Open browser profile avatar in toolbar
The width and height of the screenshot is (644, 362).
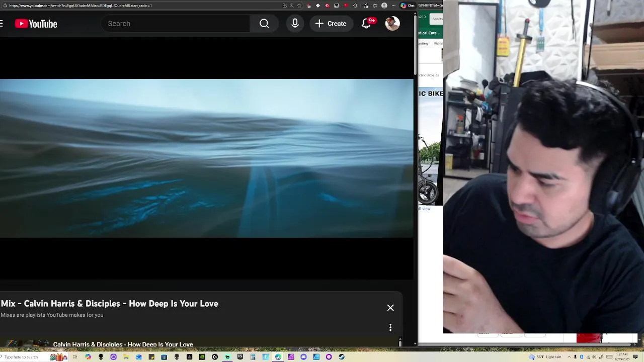tap(384, 6)
